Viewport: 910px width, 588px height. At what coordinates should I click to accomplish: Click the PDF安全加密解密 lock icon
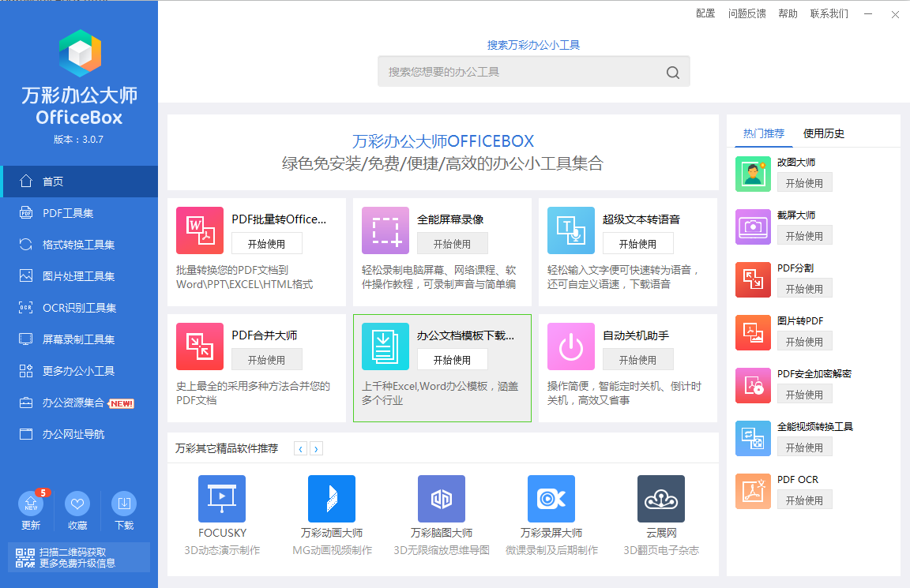point(753,386)
